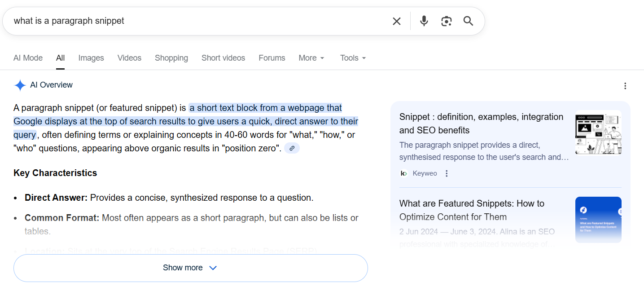Click inside the search input field

click(x=180, y=21)
